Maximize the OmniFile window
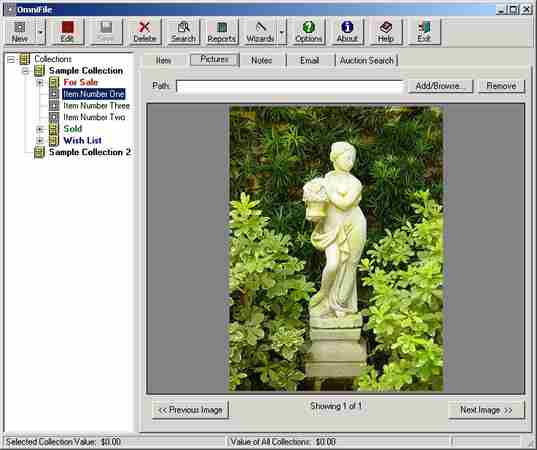Screen dimensions: 537x450 514,10
